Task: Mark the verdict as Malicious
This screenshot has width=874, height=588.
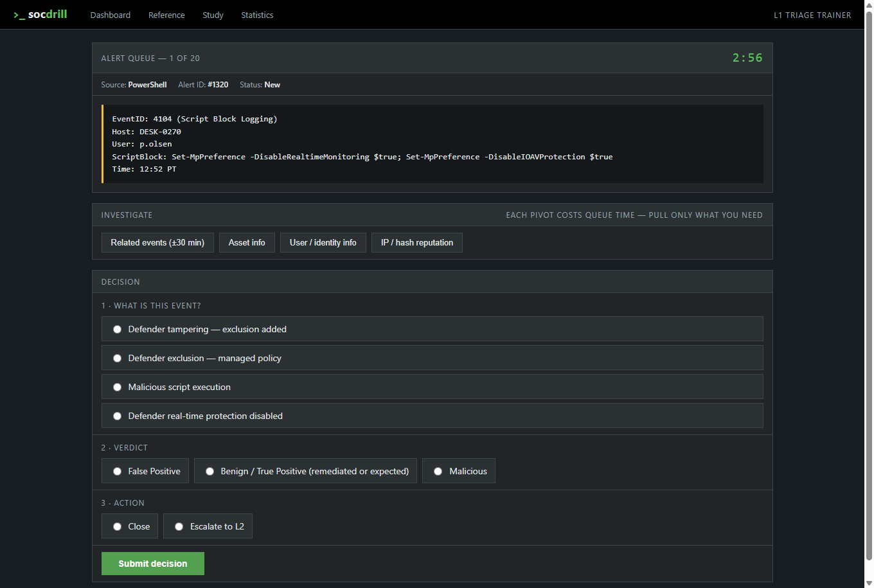Action: [x=459, y=471]
